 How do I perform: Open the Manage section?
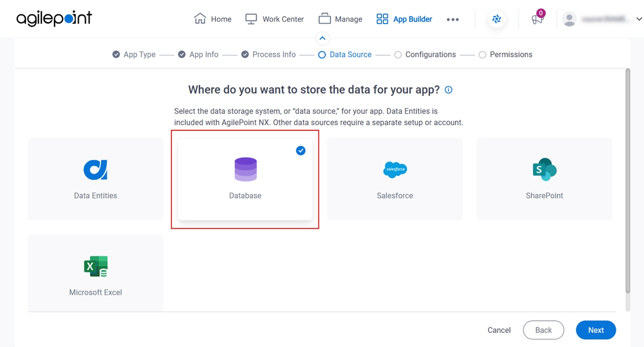341,19
